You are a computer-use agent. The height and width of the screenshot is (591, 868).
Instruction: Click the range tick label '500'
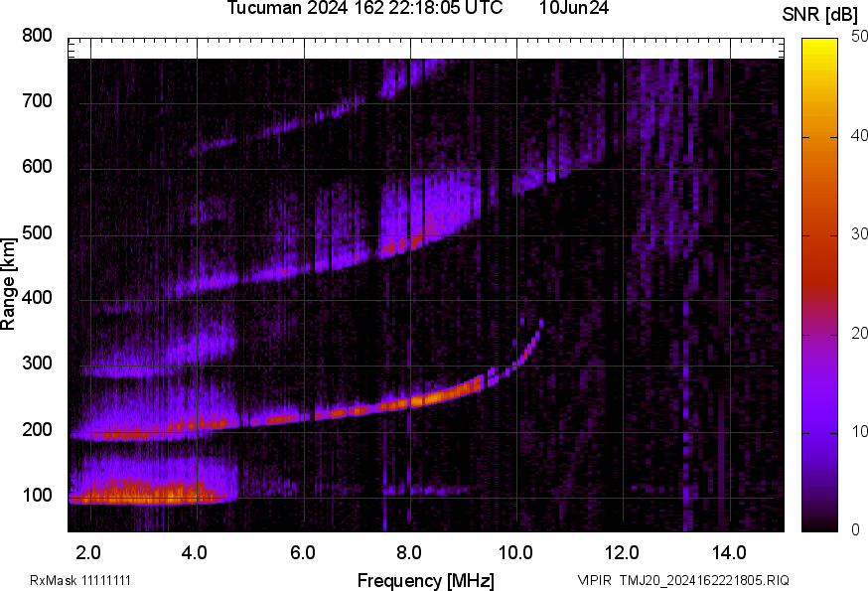37,232
